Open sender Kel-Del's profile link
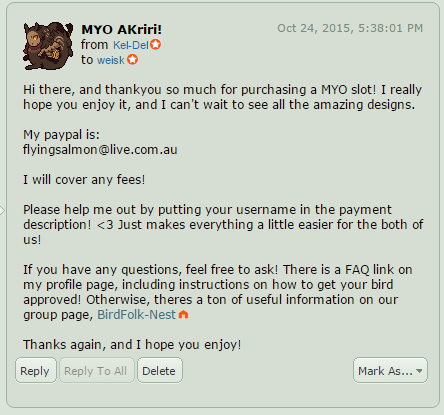Viewport: 444px width, 415px height. point(131,45)
